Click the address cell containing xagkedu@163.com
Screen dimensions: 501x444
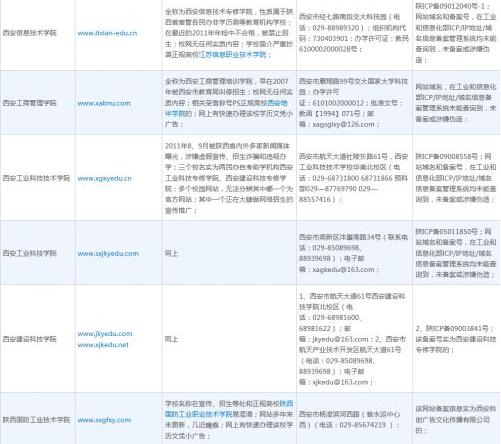[354, 253]
